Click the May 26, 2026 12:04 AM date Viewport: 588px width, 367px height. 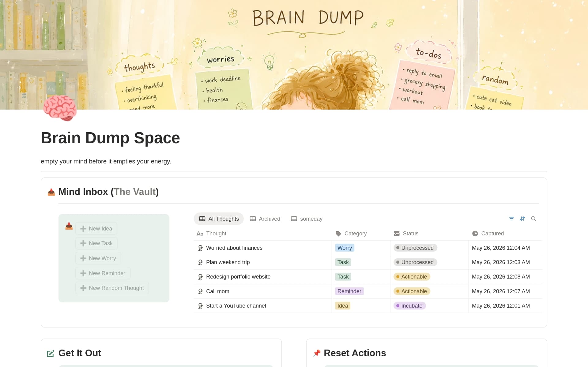[501, 248]
